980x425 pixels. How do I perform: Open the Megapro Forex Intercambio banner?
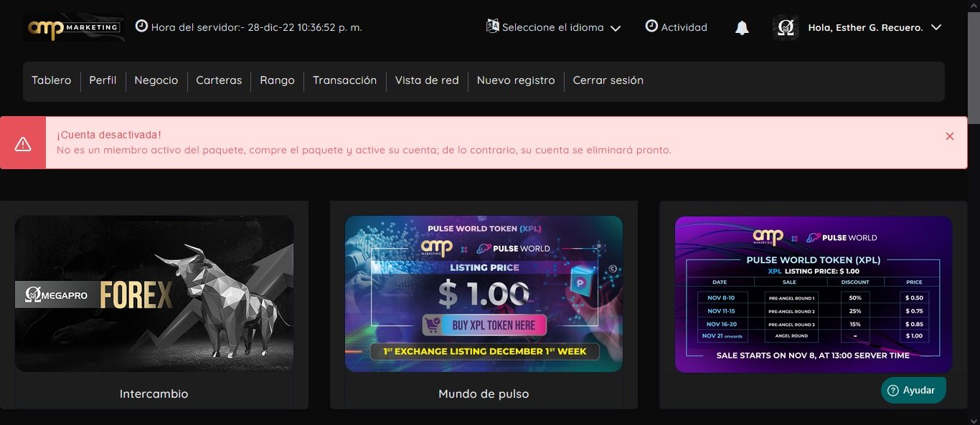154,294
